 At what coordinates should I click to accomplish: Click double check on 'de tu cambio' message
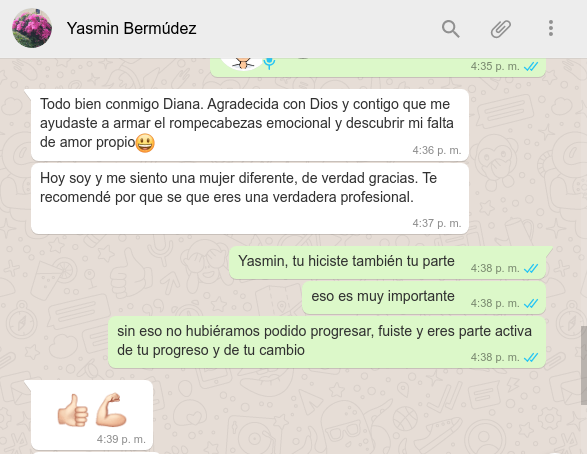tap(531, 357)
